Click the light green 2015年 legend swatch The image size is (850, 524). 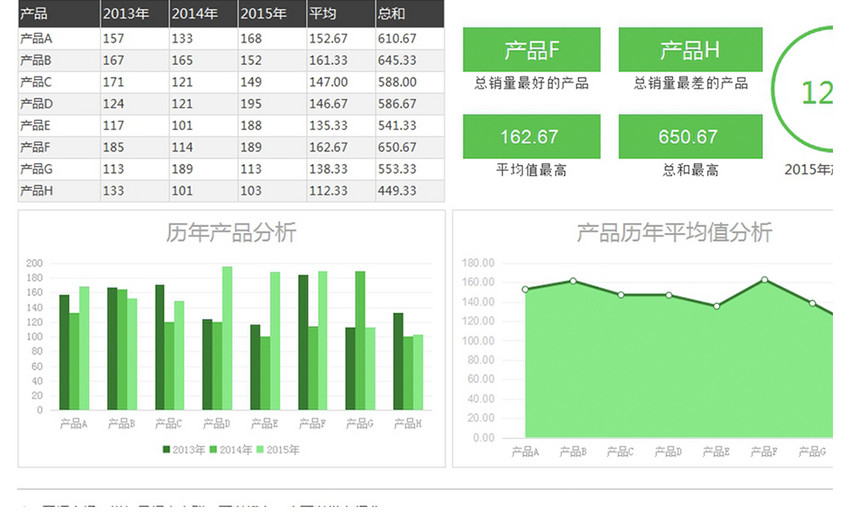(x=260, y=449)
